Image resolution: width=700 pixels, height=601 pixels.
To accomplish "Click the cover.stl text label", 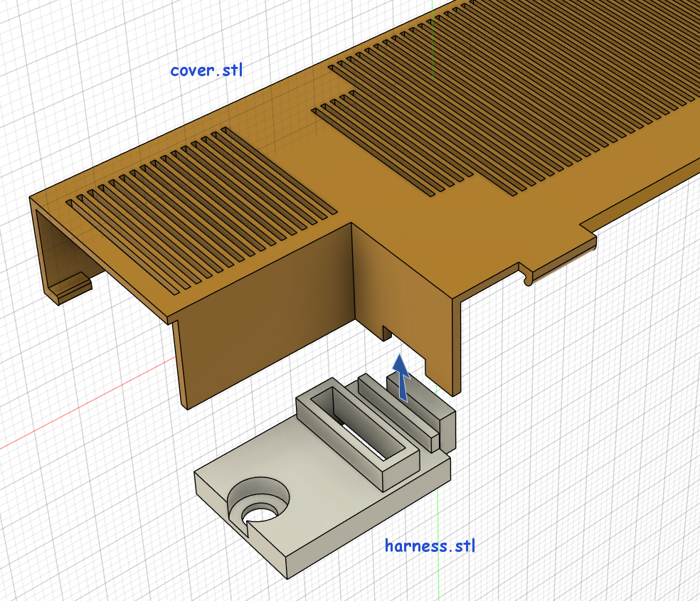I will click(206, 70).
